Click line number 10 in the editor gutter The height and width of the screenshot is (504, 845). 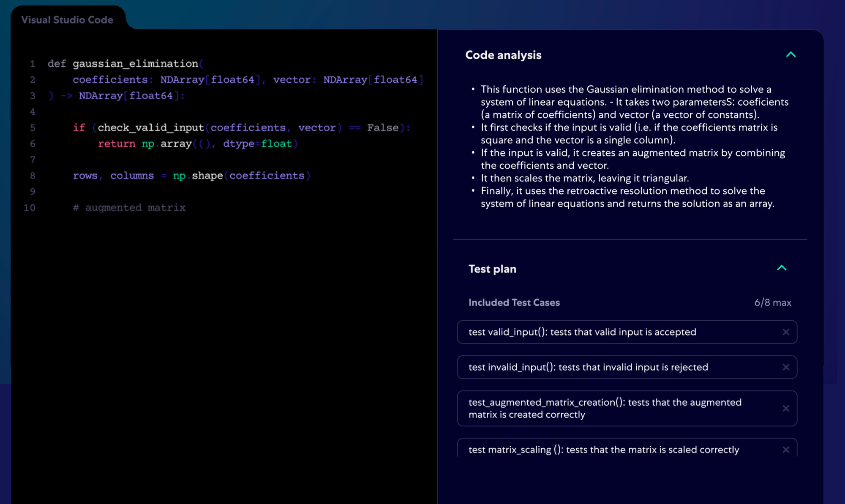point(30,208)
